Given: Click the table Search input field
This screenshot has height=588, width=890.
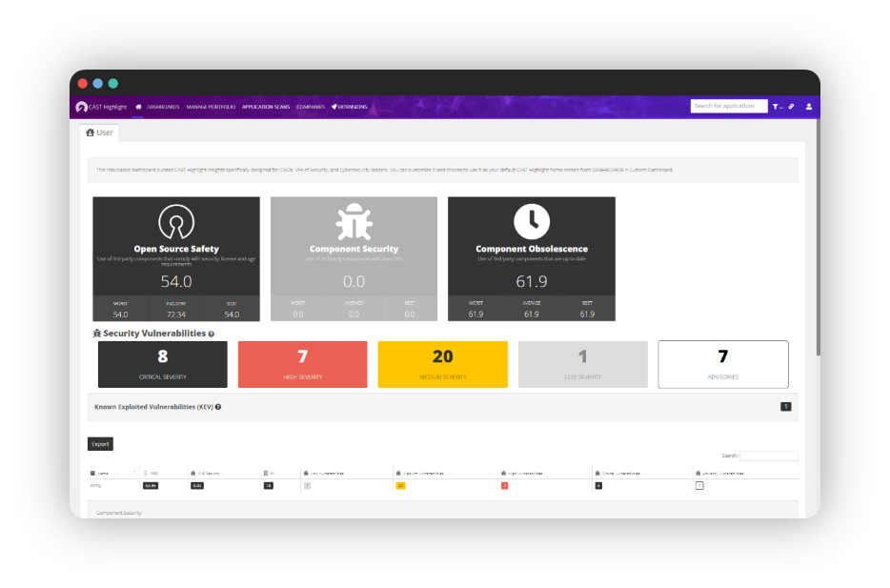Looking at the screenshot, I should point(768,456).
